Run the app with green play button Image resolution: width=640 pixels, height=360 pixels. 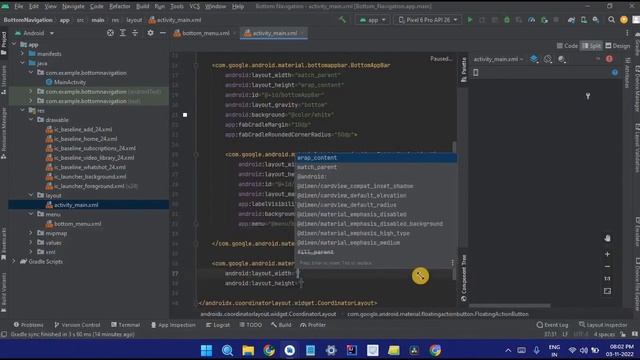tap(470, 20)
